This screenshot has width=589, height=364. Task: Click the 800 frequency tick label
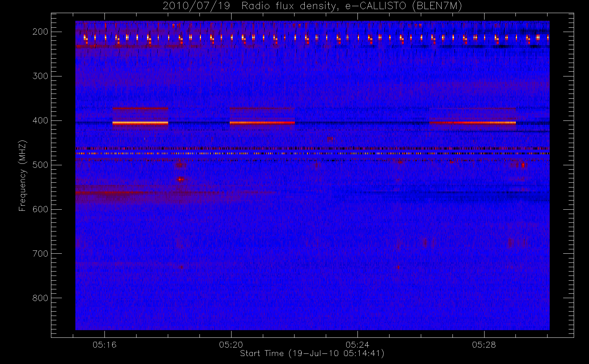(x=40, y=298)
